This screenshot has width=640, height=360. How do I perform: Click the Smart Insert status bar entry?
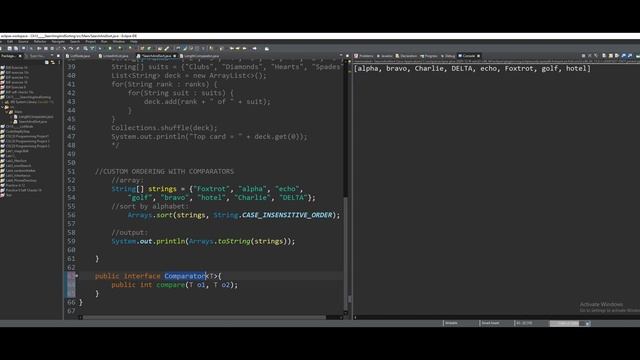(490, 323)
